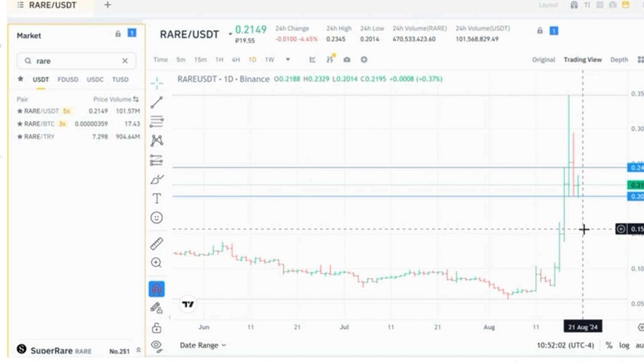Viewport: 644px width, 362px height.
Task: Click the blue badge in chart header
Action: (x=554, y=31)
